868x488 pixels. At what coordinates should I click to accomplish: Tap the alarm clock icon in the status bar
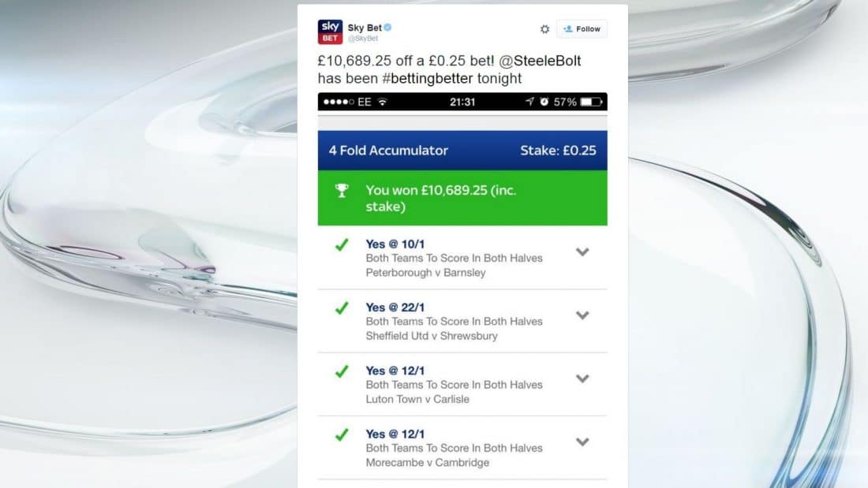tap(544, 102)
